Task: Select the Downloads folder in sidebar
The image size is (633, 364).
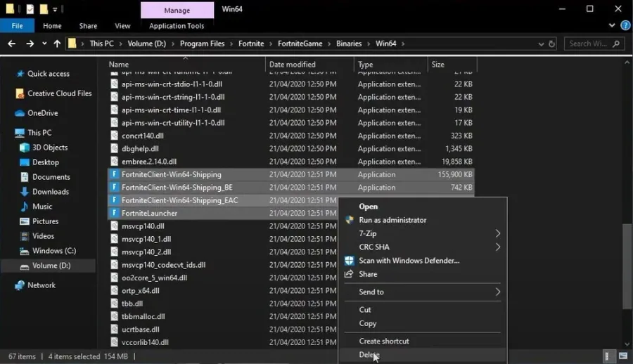Action: tap(51, 192)
